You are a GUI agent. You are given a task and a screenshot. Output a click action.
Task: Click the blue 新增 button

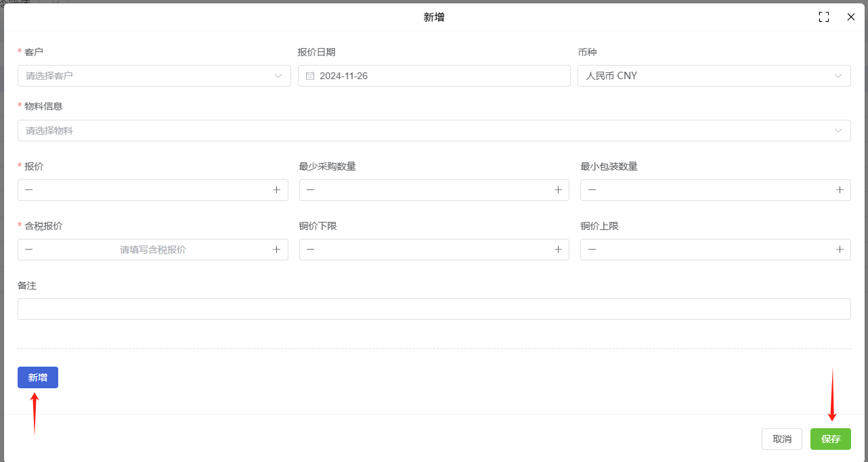pos(38,377)
